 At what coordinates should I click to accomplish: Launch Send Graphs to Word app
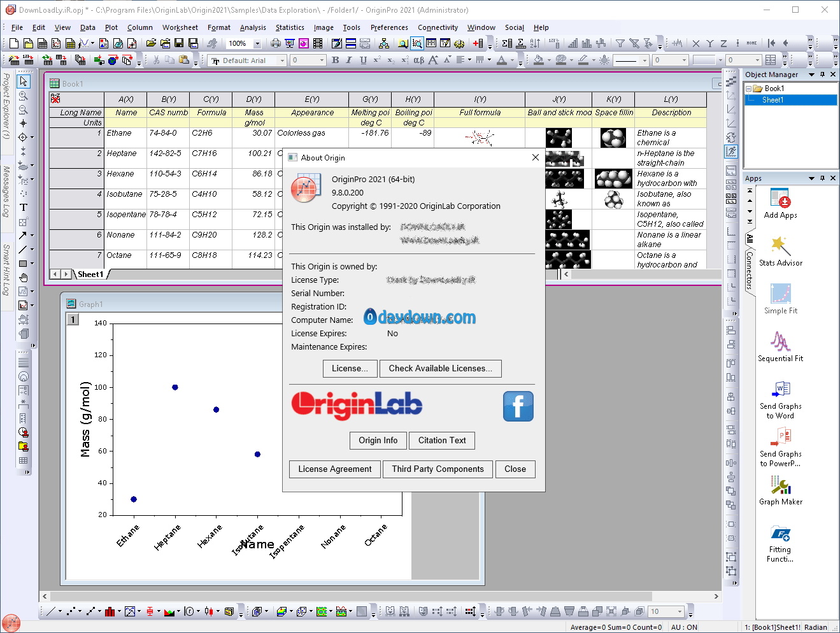click(780, 399)
